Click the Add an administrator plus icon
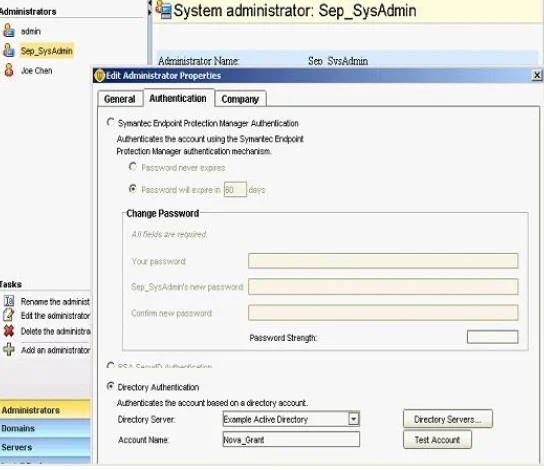 tap(9, 349)
